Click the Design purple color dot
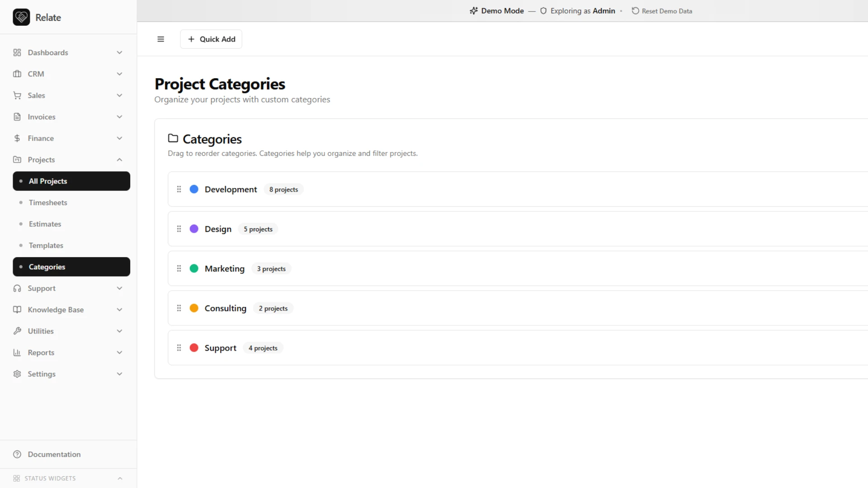The width and height of the screenshot is (868, 488). point(194,229)
